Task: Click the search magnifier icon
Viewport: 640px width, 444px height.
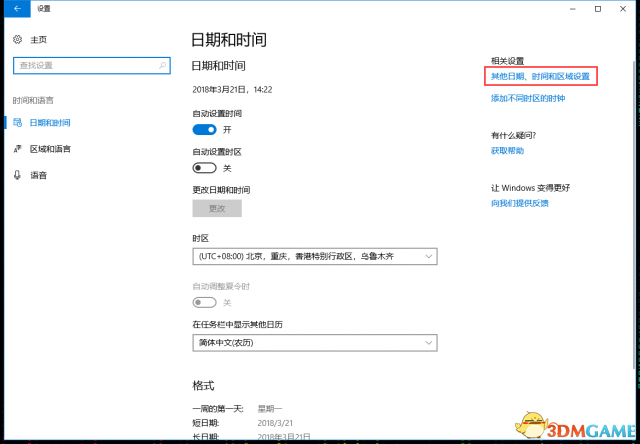Action: click(162, 65)
